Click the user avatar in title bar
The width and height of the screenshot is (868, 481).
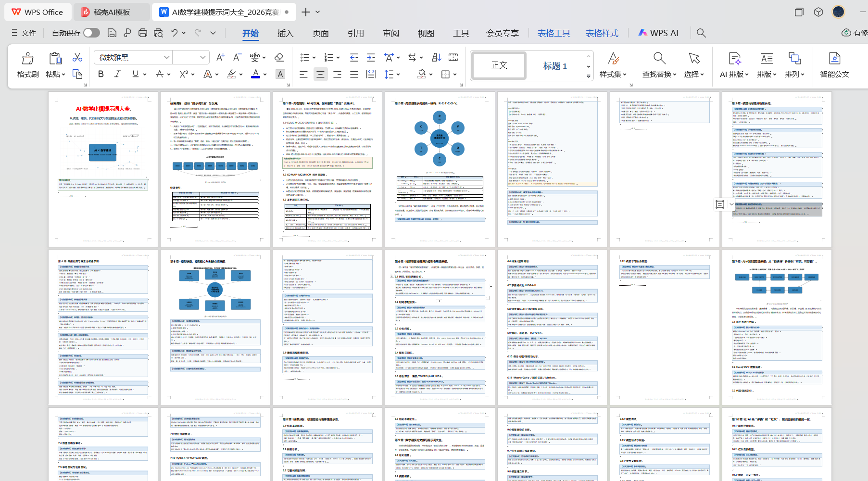838,12
